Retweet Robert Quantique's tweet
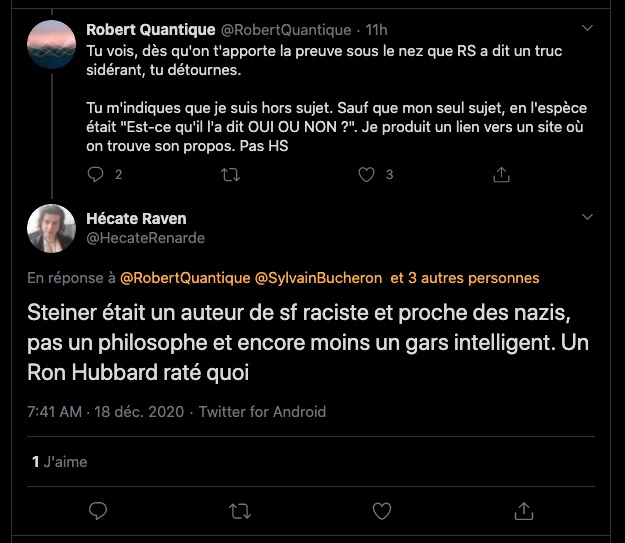 point(230,174)
